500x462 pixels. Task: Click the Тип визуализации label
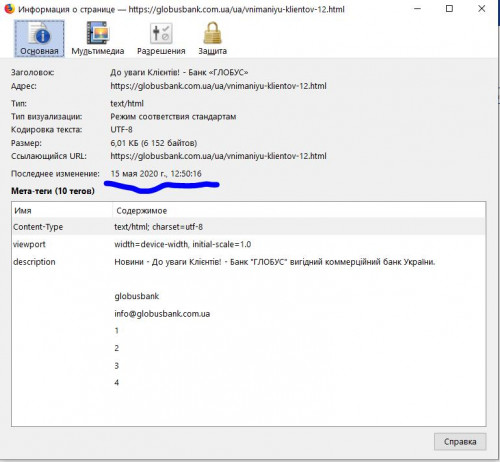click(x=47, y=117)
